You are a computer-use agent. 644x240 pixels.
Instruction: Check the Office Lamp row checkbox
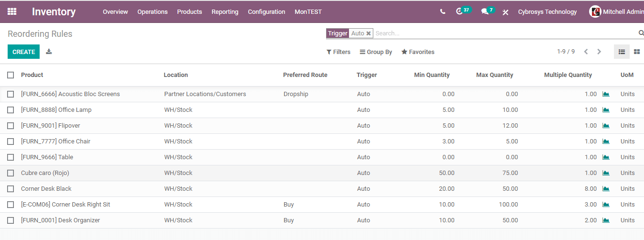tap(11, 110)
